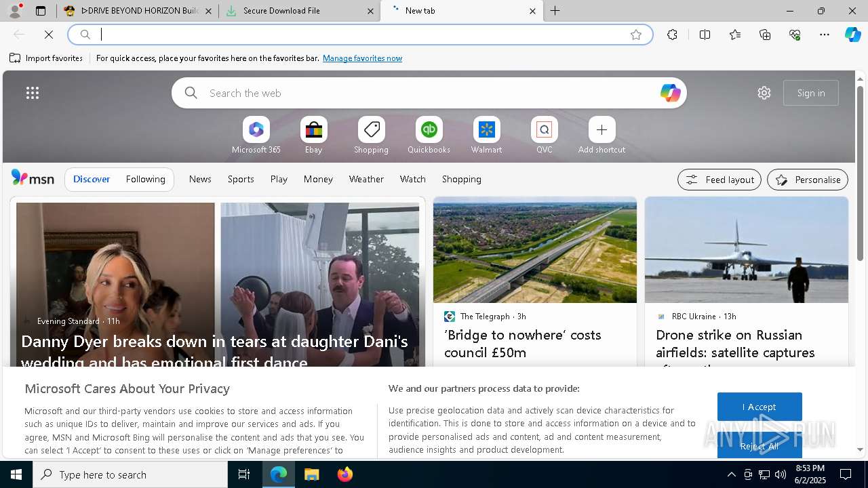Viewport: 868px width, 488px height.
Task: Open the Extensions puzzle icon
Action: [x=672, y=35]
